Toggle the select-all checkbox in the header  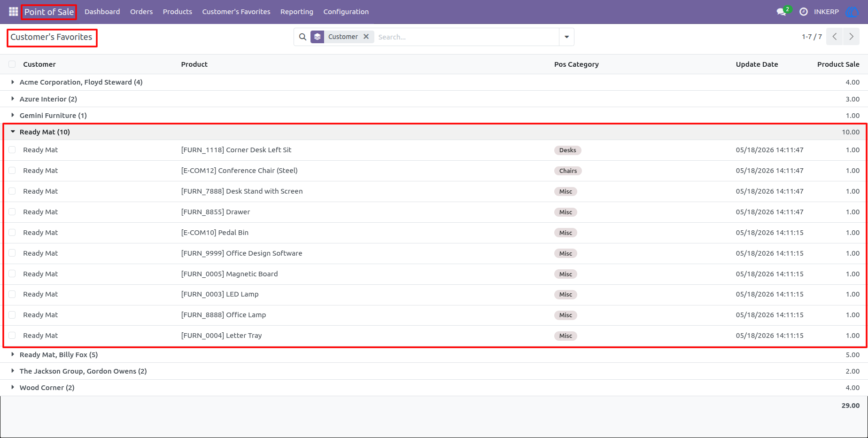coord(12,64)
